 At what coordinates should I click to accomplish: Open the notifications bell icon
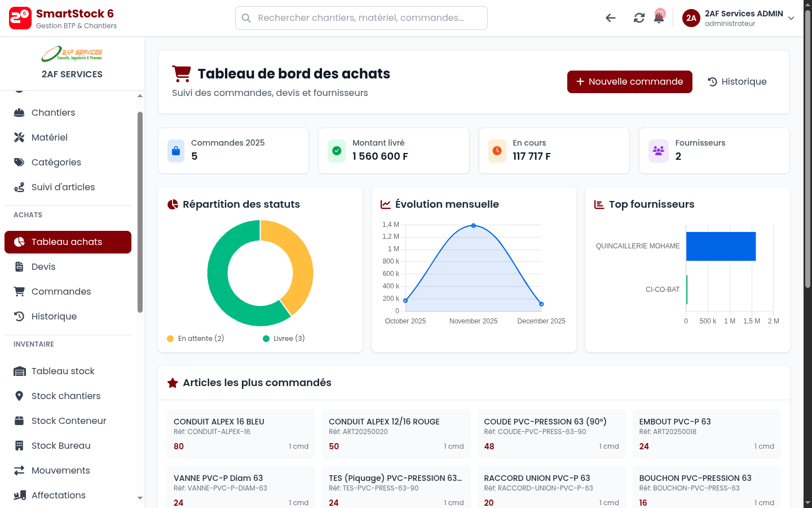coord(659,18)
